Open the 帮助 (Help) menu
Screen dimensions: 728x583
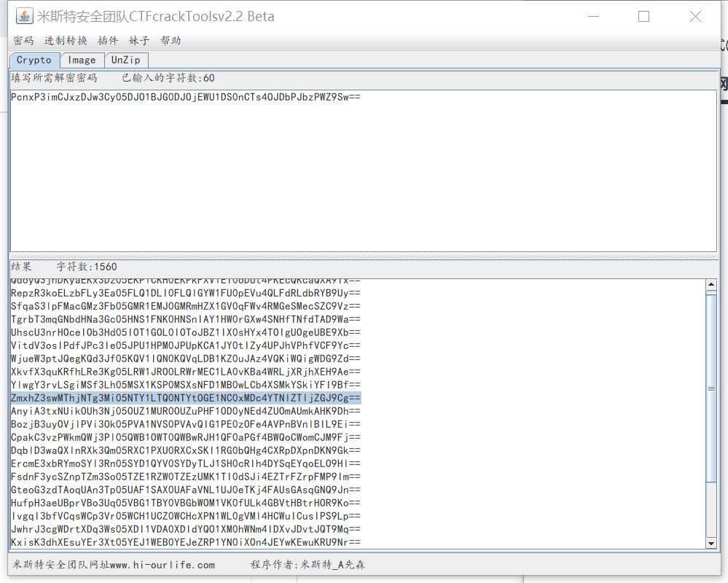click(171, 41)
